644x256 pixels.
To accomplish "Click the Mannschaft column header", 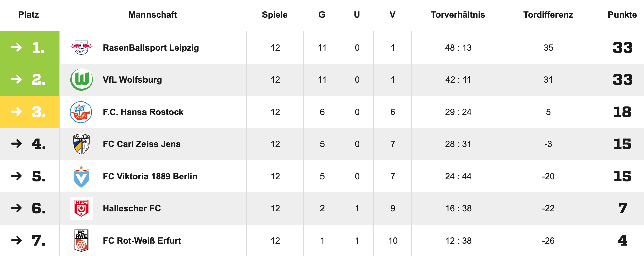I will pyautogui.click(x=153, y=15).
